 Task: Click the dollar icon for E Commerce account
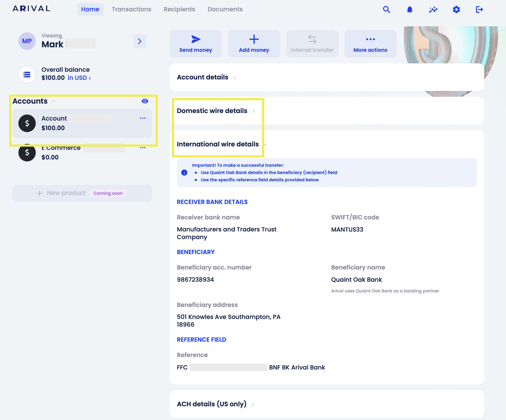coord(27,153)
